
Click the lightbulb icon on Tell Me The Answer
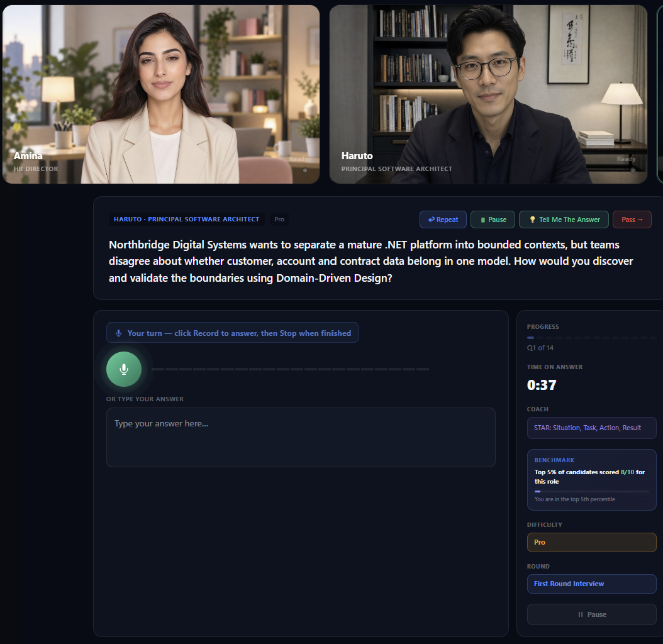click(532, 219)
